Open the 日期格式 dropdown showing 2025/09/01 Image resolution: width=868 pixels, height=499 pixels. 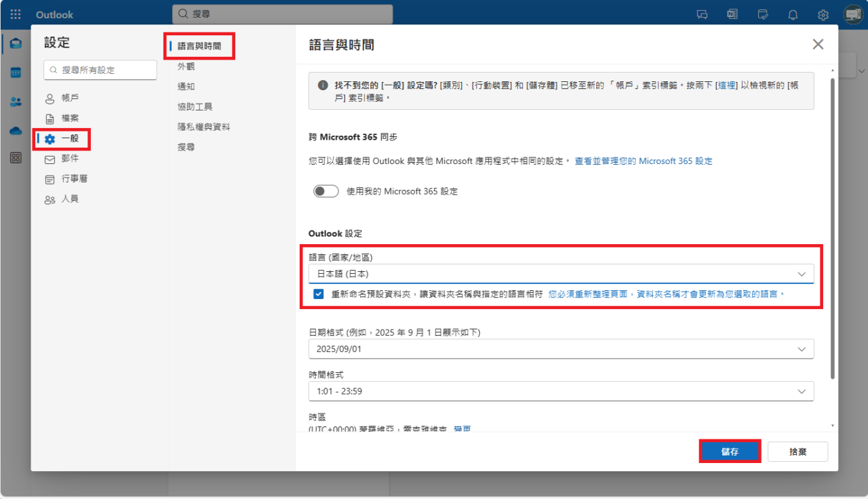point(561,348)
